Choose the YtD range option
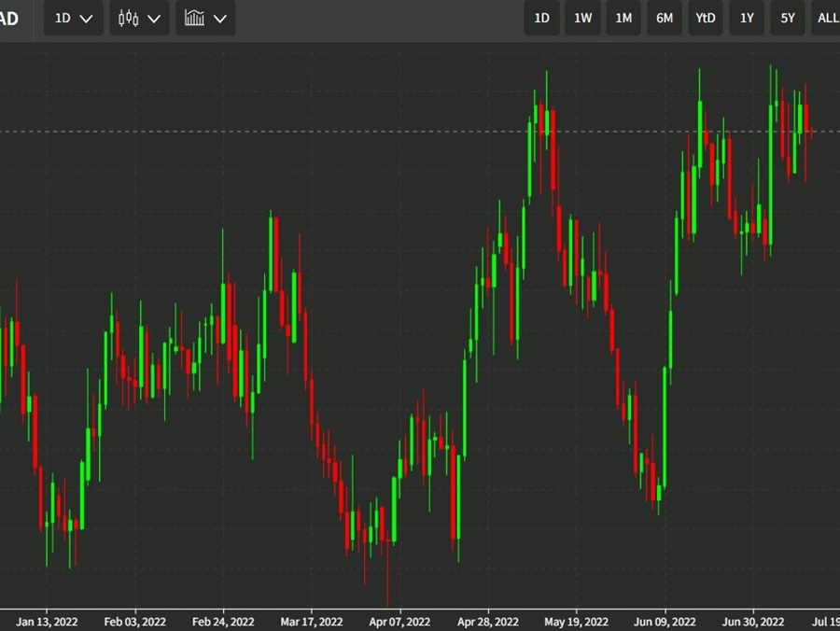The image size is (840, 631). pyautogui.click(x=706, y=19)
